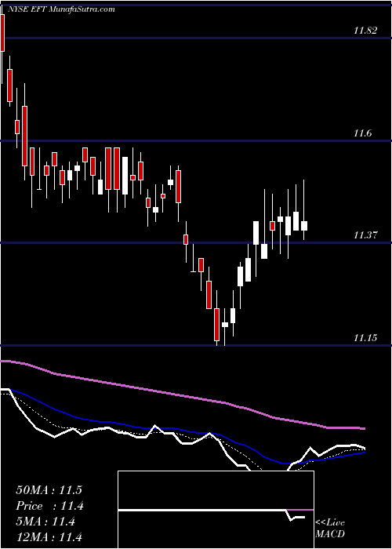Click the 11.82 price level label

pos(365,31)
